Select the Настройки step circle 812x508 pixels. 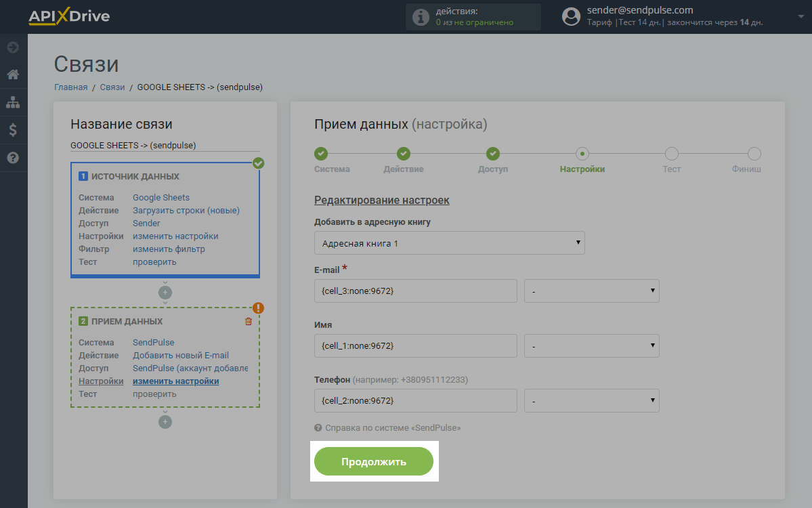tap(582, 154)
